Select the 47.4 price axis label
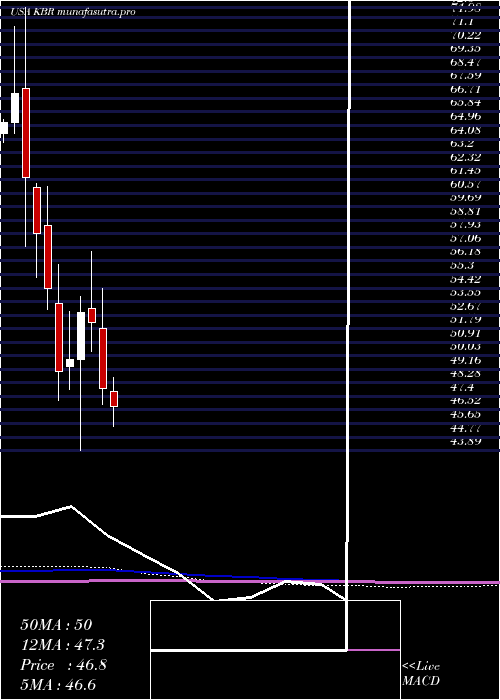 point(464,389)
